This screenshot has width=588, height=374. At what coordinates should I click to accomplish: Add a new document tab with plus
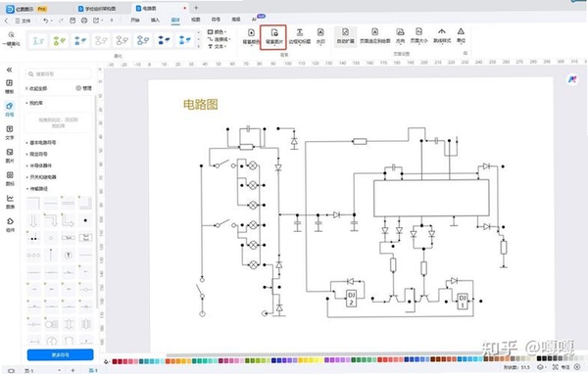pyautogui.click(x=196, y=8)
